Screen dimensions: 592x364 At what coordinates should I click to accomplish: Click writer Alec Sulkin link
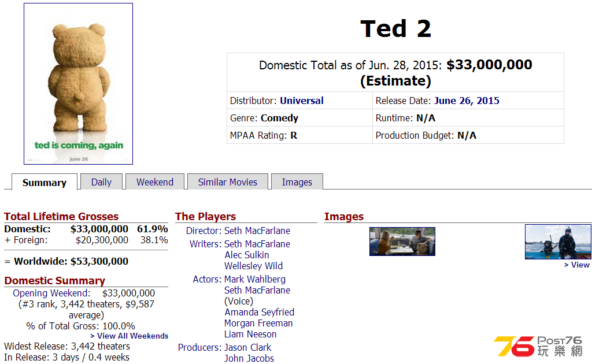[x=247, y=255]
